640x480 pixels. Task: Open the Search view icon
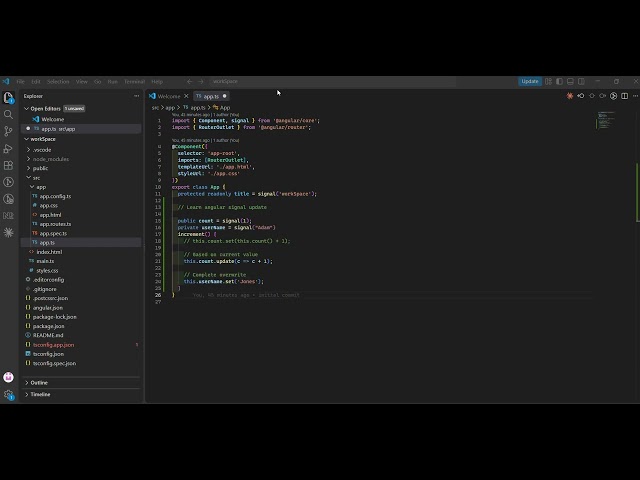coord(8,114)
